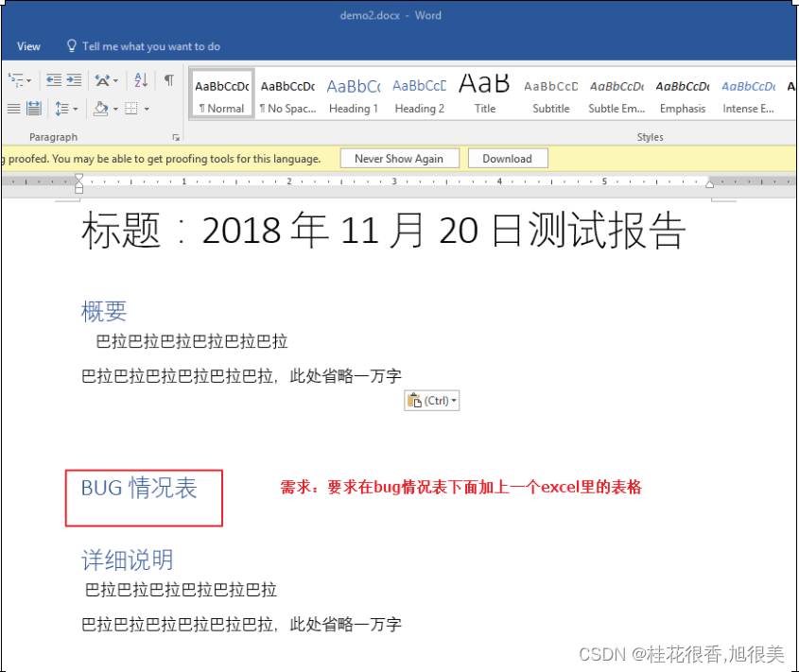Apply the Heading 1 style
This screenshot has height=672, width=799.
[x=354, y=95]
